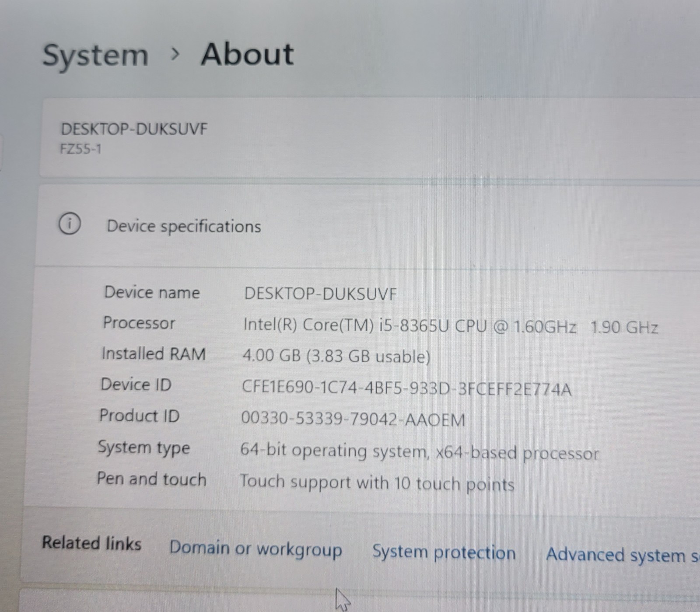Open Advanced system settings link
Image resolution: width=700 pixels, height=612 pixels.
click(623, 555)
